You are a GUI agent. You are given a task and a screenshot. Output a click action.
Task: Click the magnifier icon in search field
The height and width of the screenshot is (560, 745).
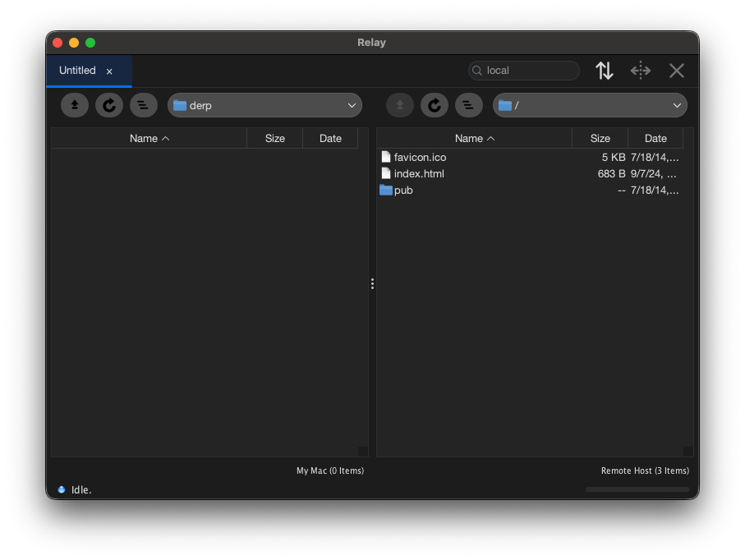tap(477, 71)
